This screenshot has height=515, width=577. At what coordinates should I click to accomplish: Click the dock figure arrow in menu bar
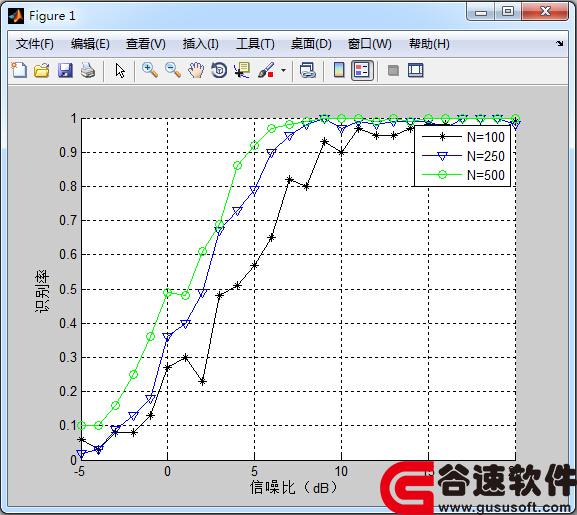coord(560,43)
